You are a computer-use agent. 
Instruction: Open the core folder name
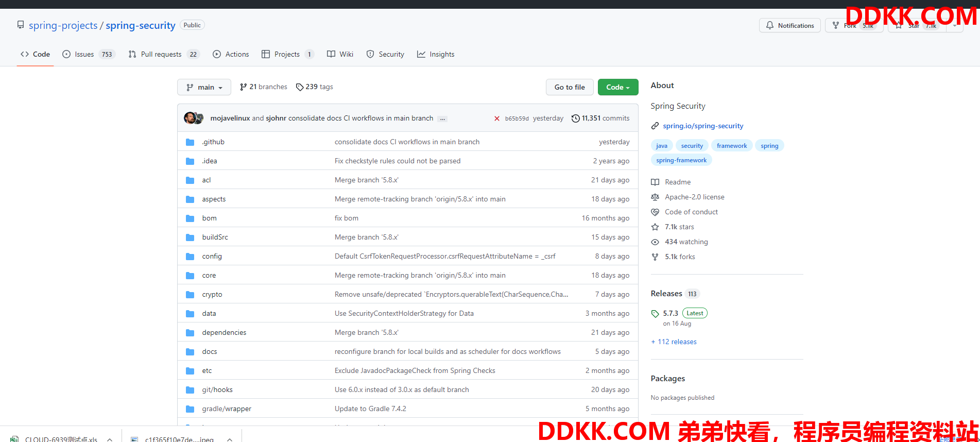pyautogui.click(x=209, y=276)
